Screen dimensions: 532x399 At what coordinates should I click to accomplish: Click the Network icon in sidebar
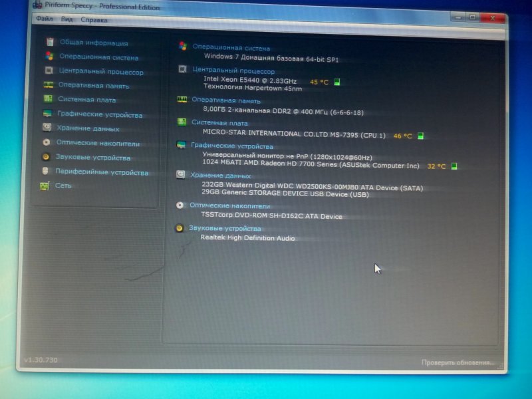[x=45, y=186]
